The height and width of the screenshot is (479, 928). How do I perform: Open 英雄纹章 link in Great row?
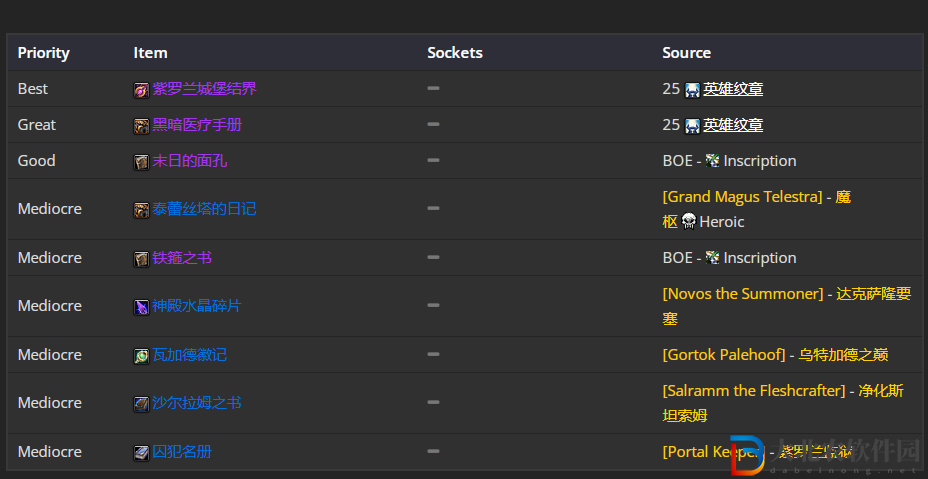click(733, 125)
